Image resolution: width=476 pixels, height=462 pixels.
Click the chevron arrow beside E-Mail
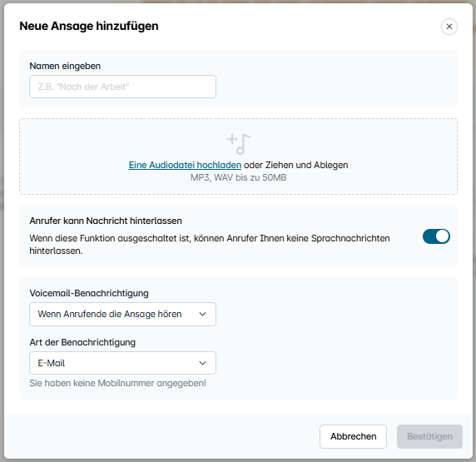click(202, 363)
